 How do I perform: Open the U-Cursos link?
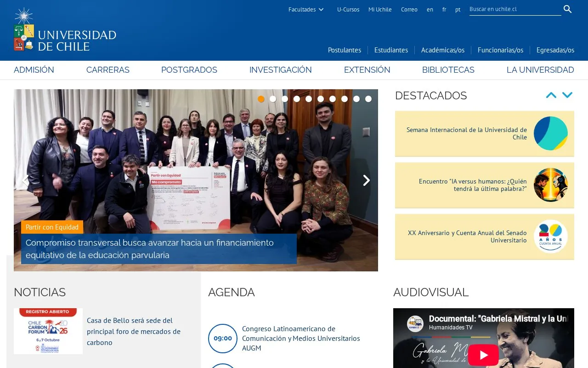tap(348, 9)
